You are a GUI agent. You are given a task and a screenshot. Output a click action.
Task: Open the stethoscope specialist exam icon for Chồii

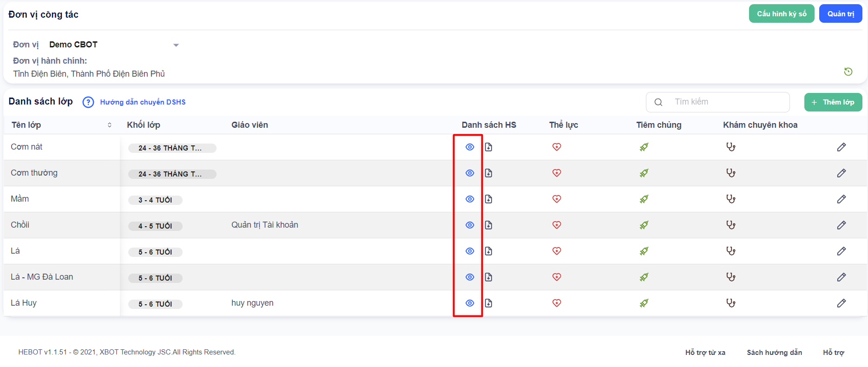click(731, 225)
